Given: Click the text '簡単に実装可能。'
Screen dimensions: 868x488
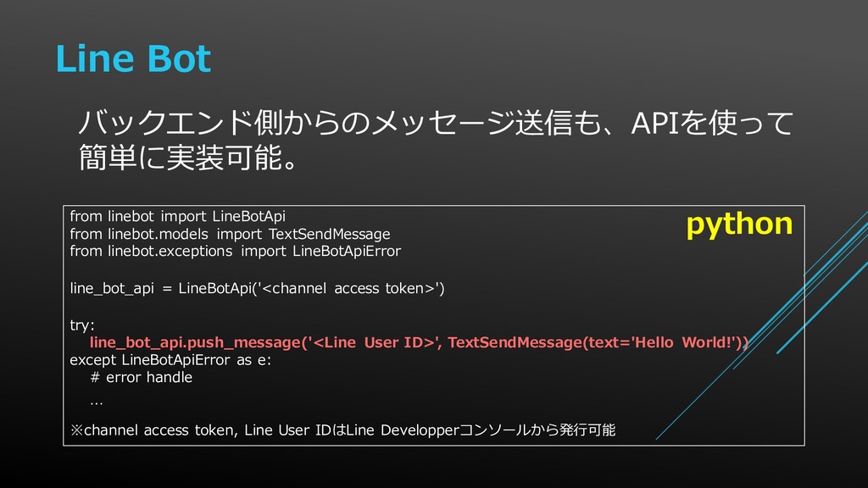Looking at the screenshot, I should click(x=188, y=157).
